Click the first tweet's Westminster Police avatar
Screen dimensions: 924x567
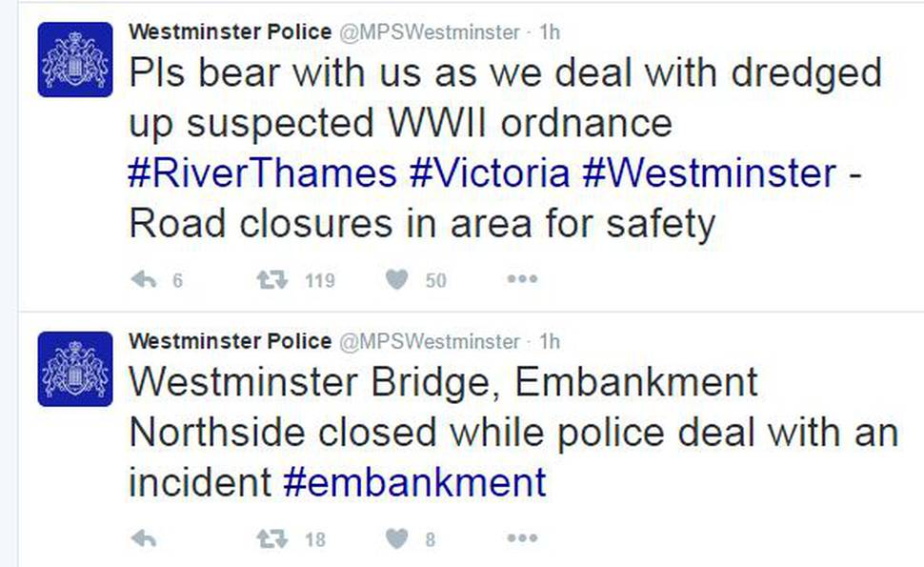pyautogui.click(x=75, y=59)
